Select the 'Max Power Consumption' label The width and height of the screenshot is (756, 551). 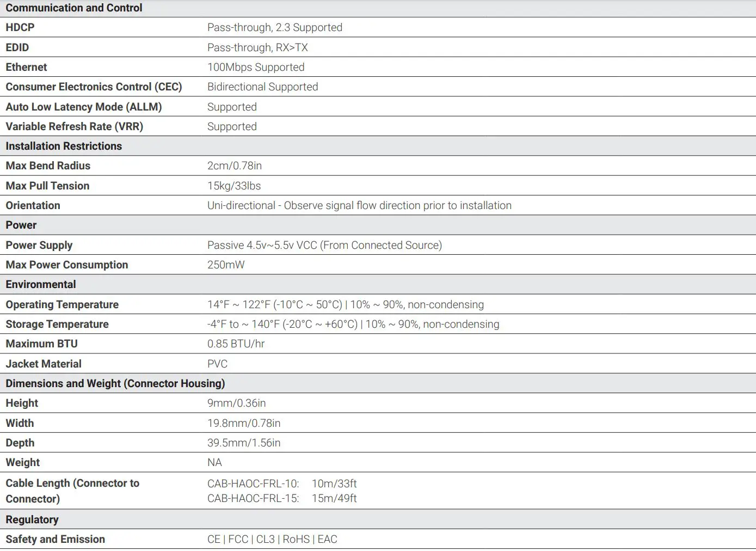click(x=67, y=265)
